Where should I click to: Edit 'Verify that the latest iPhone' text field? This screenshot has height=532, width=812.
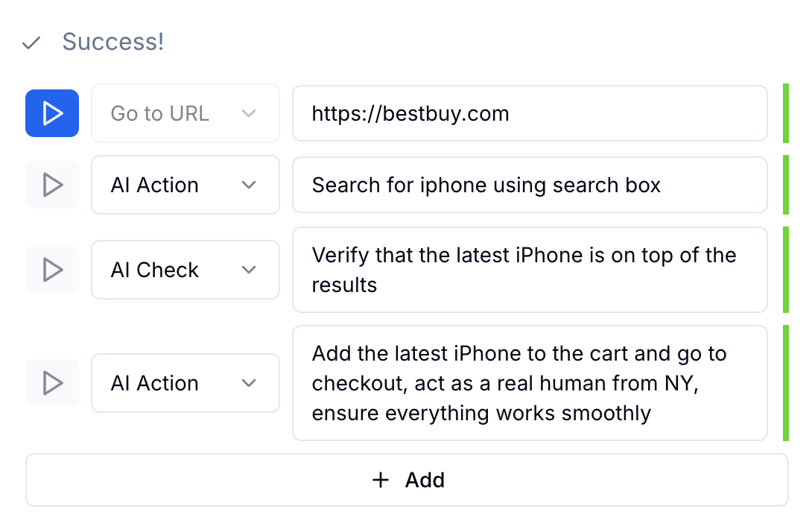click(530, 270)
